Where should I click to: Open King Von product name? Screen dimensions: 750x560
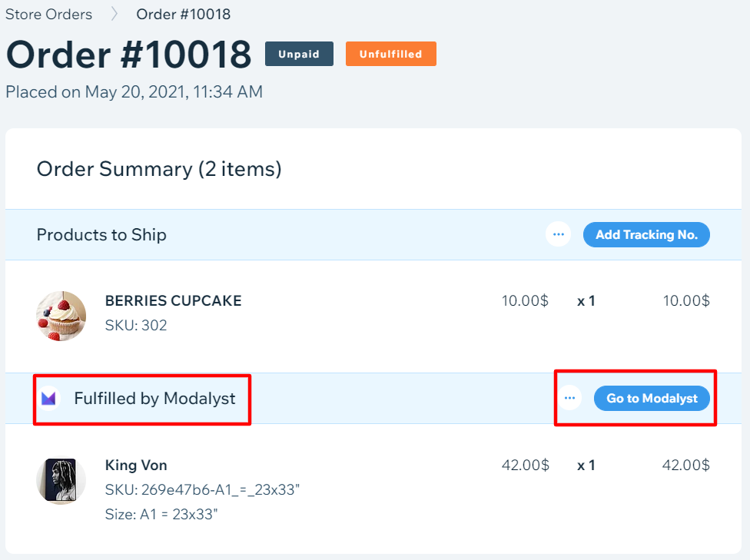[136, 465]
